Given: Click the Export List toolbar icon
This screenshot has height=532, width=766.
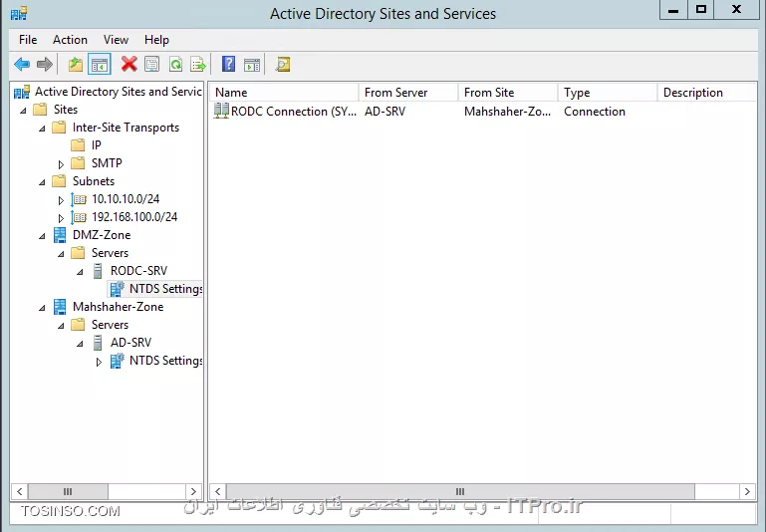Looking at the screenshot, I should pyautogui.click(x=198, y=64).
